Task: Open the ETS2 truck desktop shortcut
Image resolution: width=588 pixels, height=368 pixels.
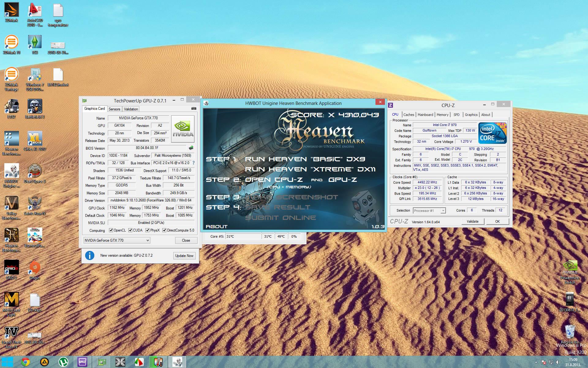Action: [x=12, y=109]
